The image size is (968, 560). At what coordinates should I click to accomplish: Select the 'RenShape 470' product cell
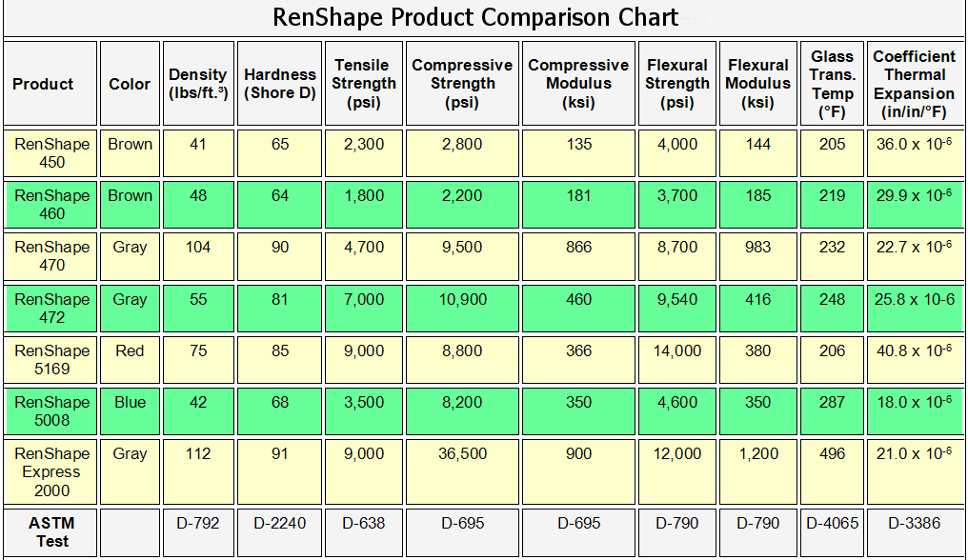click(51, 256)
